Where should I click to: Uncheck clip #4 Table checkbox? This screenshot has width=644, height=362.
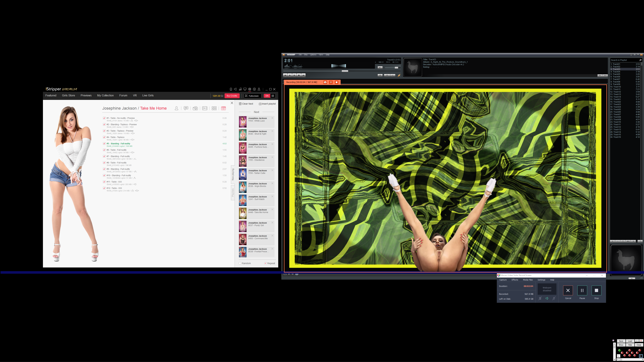point(104,137)
